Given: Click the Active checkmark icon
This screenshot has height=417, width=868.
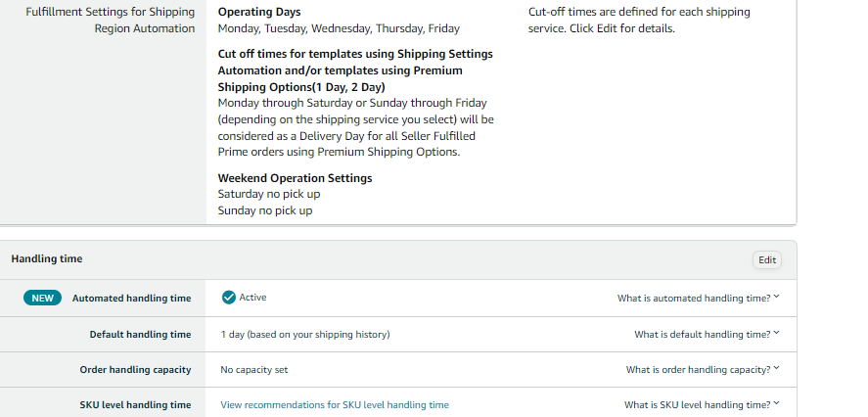Looking at the screenshot, I should click(x=229, y=298).
